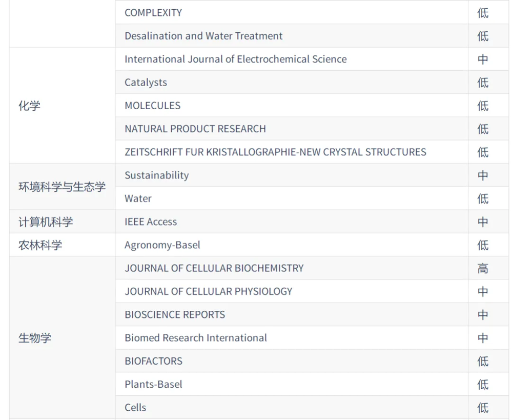Viewport: 512px width, 420px height.
Task: Click the 化学 category cell
Action: (x=29, y=106)
